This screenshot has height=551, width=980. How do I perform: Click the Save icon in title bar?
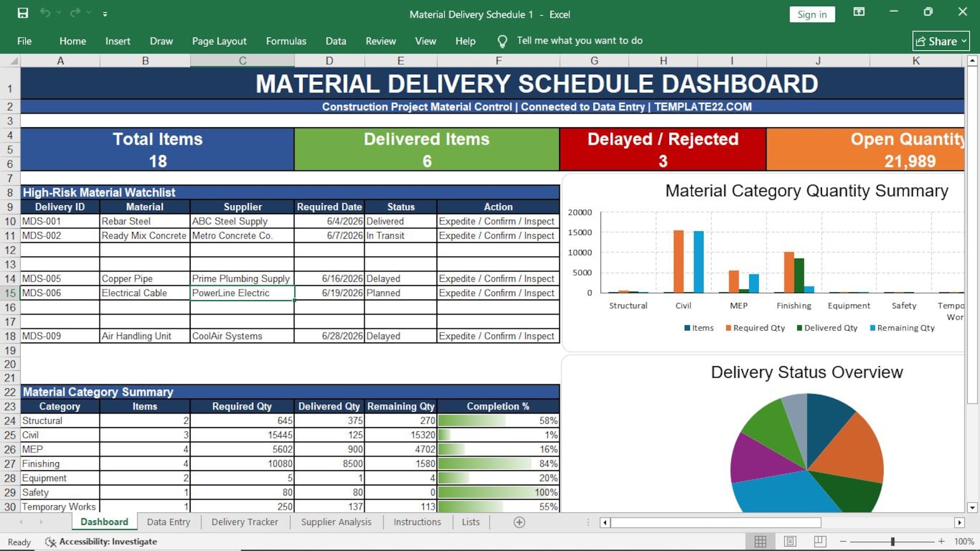point(23,13)
